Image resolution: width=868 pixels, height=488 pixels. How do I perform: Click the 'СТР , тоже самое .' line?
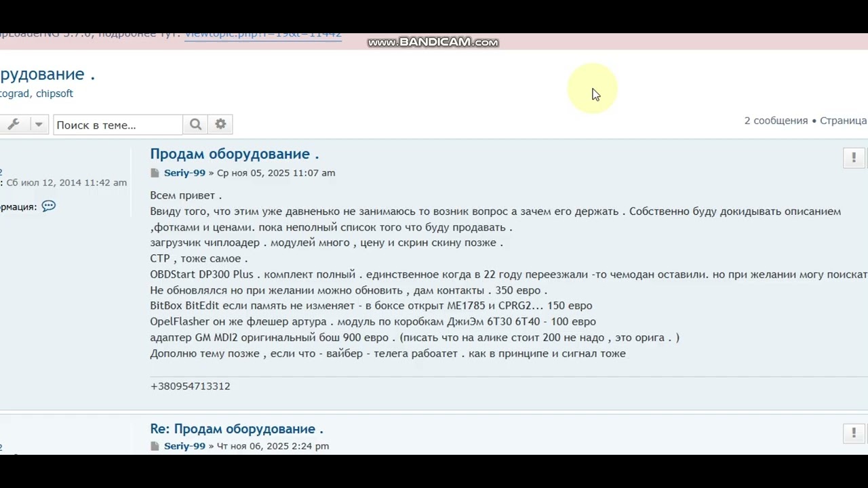[x=199, y=258]
